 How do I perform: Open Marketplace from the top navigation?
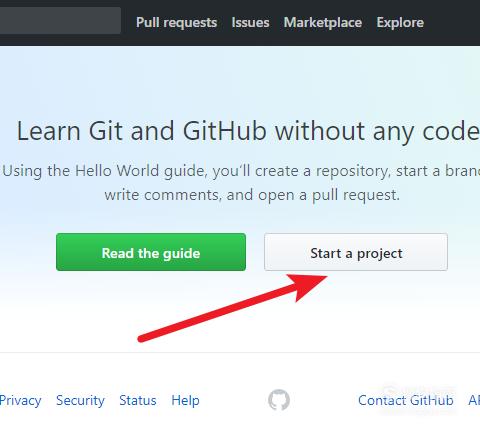(x=323, y=23)
